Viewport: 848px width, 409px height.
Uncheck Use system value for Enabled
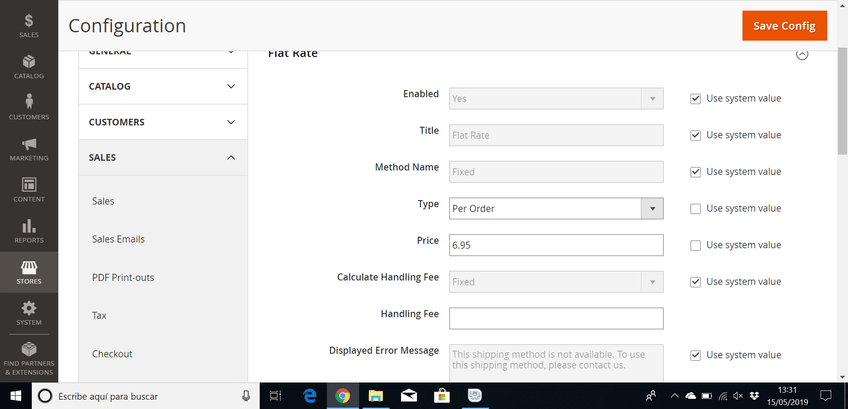tap(695, 98)
